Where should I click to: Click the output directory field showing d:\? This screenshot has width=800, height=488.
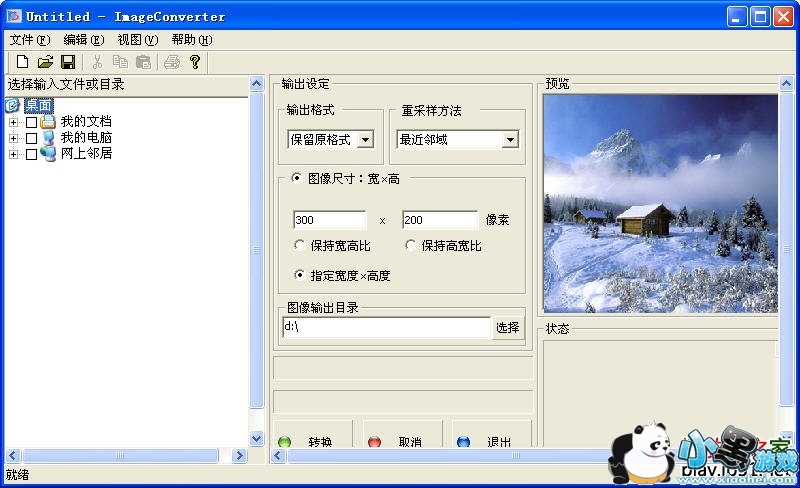386,327
